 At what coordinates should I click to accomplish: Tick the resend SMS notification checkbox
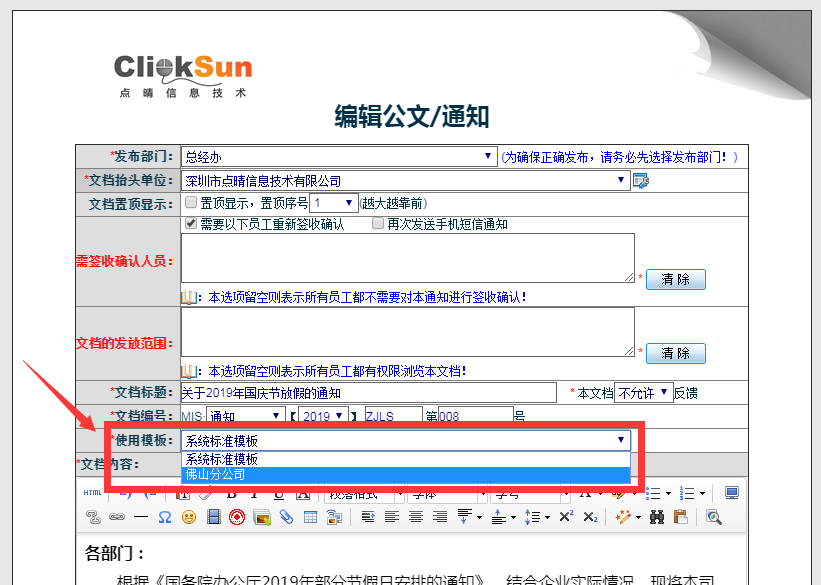pos(378,225)
